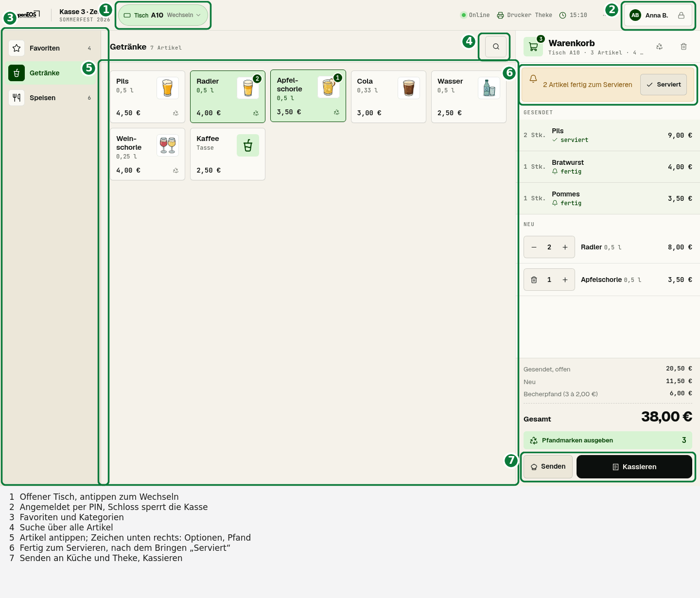Add a Cola to the order
Viewport: 700px width, 598px height.
[x=388, y=97]
